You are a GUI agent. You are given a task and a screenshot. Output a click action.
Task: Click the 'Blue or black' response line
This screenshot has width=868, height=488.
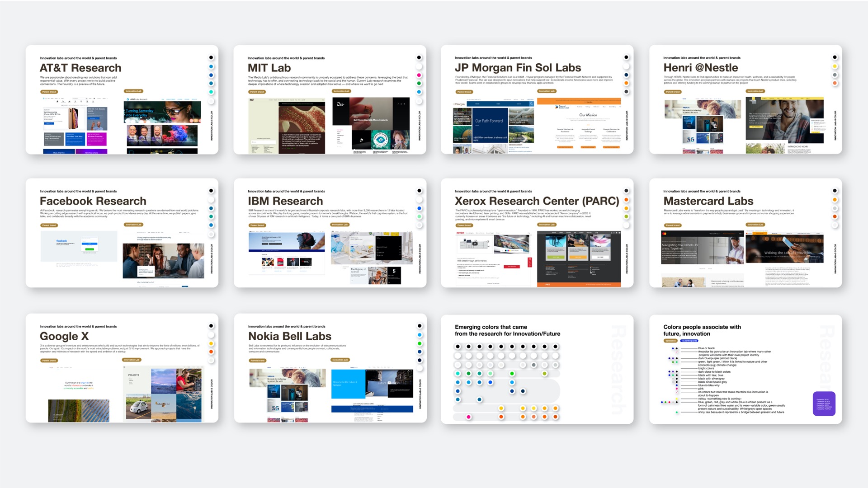click(706, 348)
